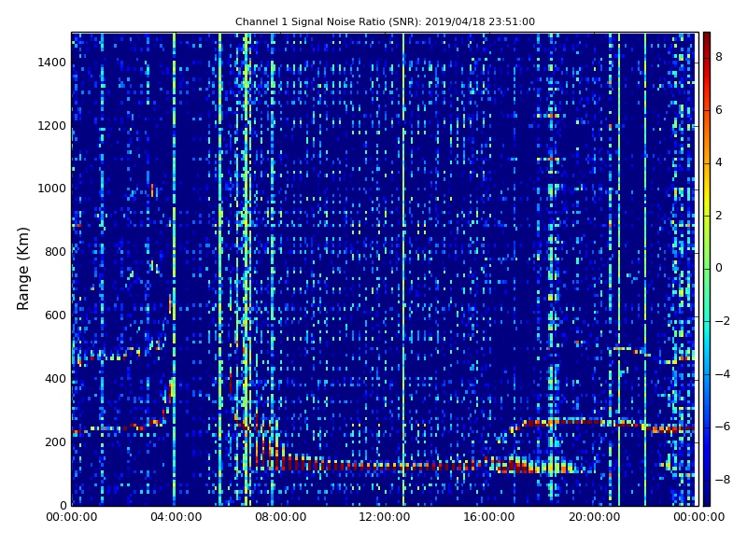Click the colorbar label 2
This screenshot has height=560, width=747.
[719, 216]
